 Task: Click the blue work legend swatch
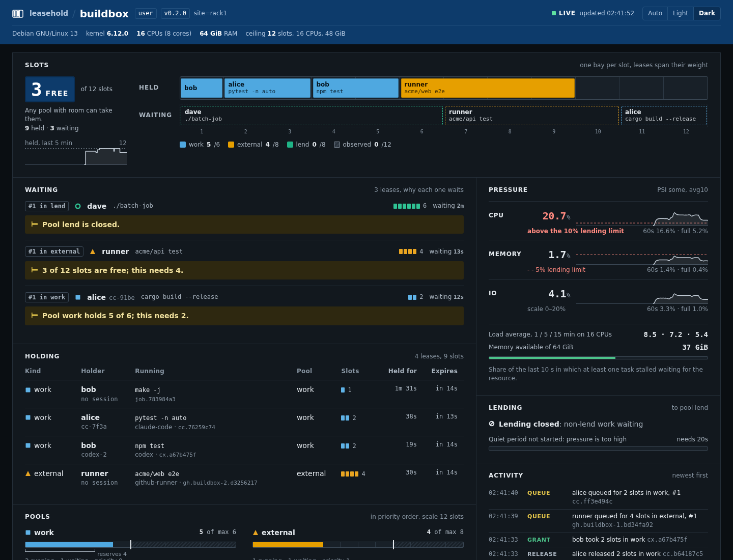(x=183, y=145)
